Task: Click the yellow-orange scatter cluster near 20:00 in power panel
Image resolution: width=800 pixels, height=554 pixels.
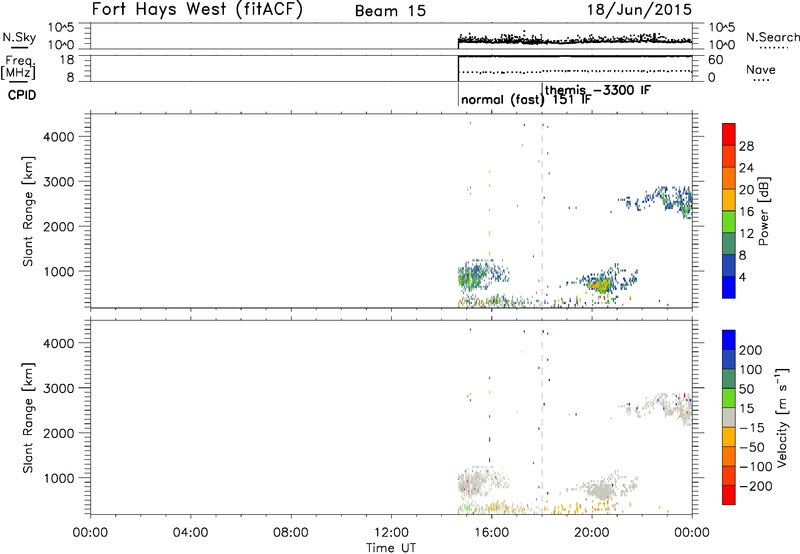Action: pyautogui.click(x=601, y=284)
